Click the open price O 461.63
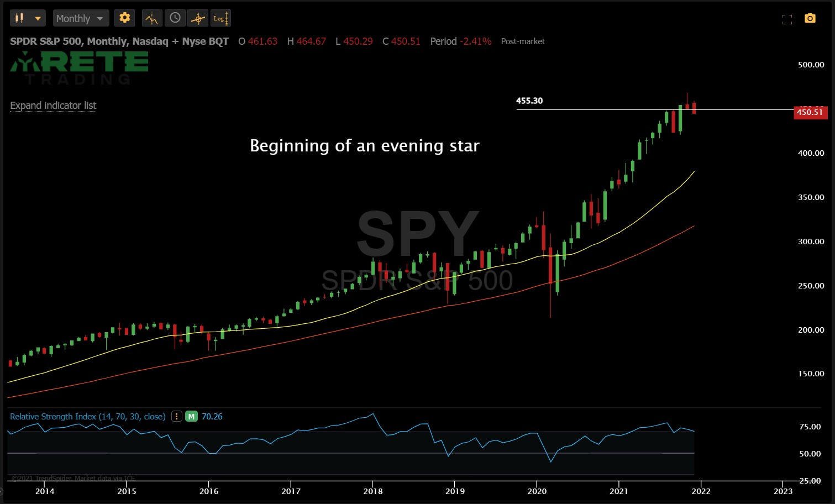This screenshot has width=835, height=504. 258,41
